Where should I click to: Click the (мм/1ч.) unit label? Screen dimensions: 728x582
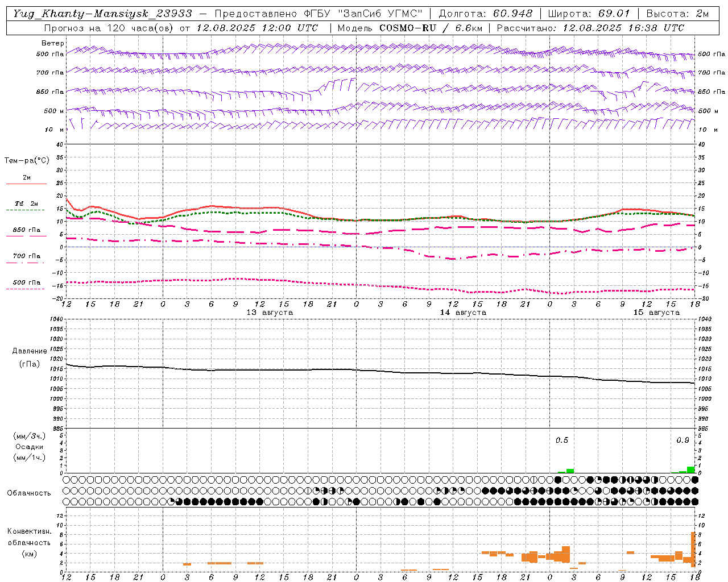[x=30, y=458]
